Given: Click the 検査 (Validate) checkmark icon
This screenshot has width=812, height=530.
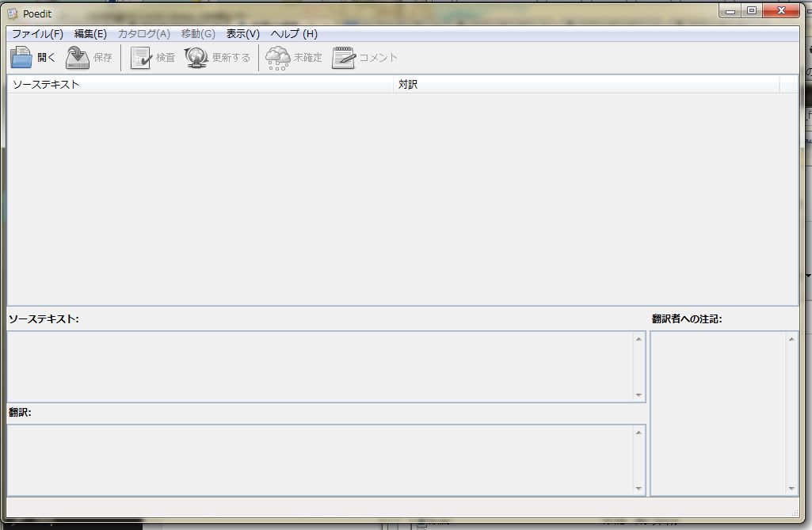Looking at the screenshot, I should click(141, 58).
